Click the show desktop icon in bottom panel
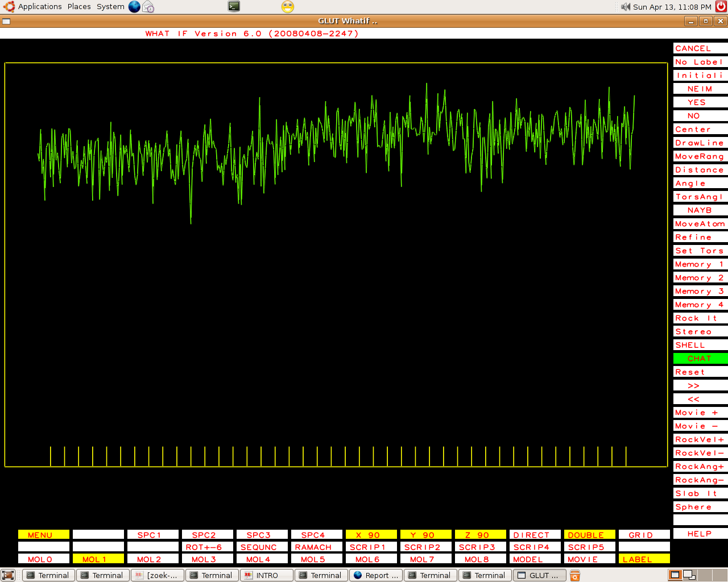728x582 pixels. click(x=8, y=575)
